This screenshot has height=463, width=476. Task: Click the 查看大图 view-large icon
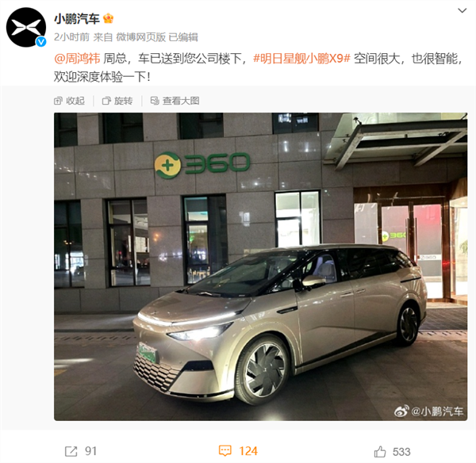click(155, 101)
